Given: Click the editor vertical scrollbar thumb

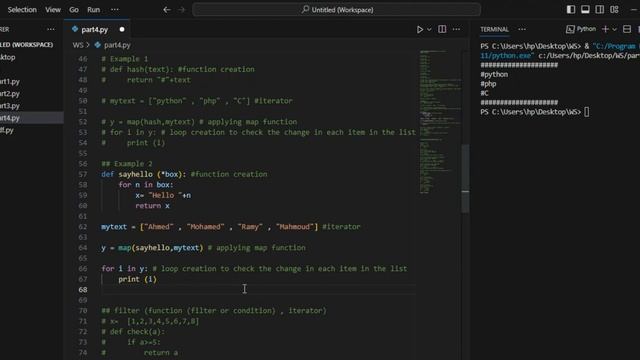Looking at the screenshot, I should tap(465, 178).
